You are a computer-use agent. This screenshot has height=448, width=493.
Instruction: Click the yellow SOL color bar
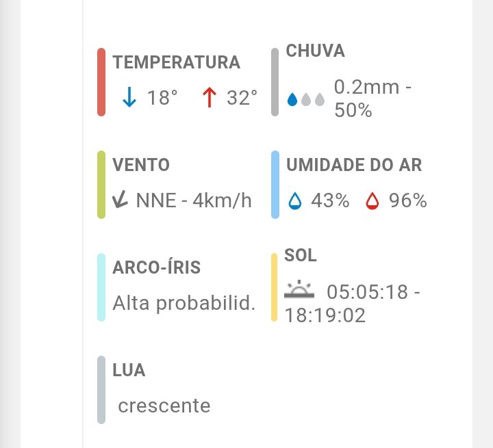[x=274, y=286]
